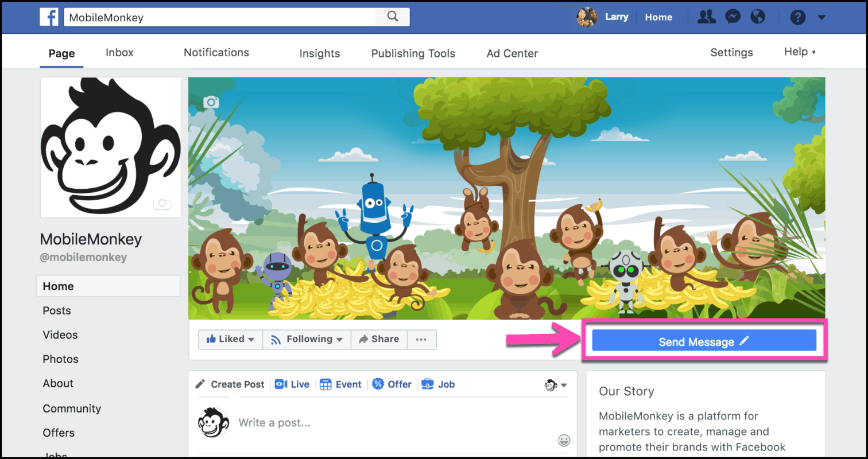Open Offers in the left sidebar
Screen dimensions: 868x459
point(59,433)
